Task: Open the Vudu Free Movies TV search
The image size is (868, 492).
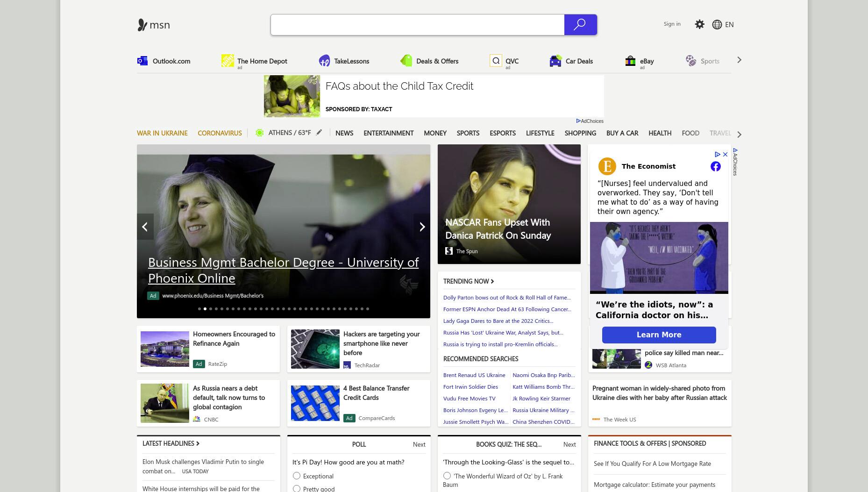Action: 469,399
